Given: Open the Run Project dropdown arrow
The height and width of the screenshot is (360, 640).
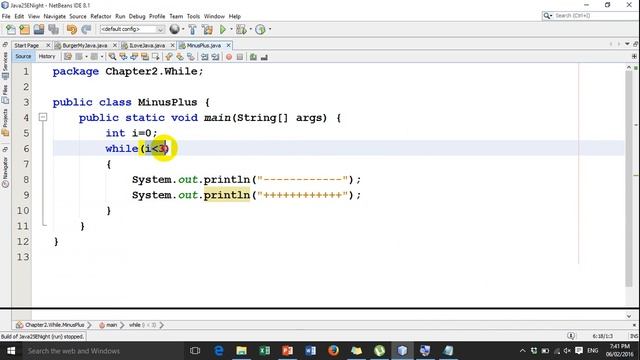Looking at the screenshot, I should [231, 29].
